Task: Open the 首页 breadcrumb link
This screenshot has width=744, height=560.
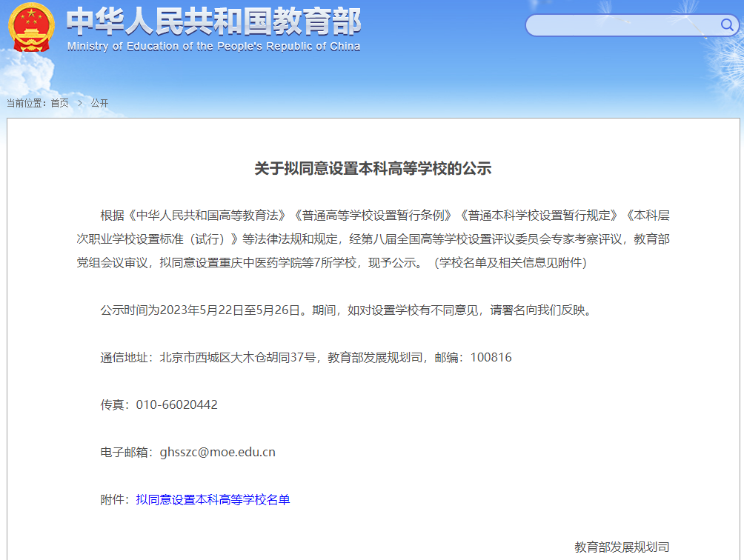Action: (60, 103)
